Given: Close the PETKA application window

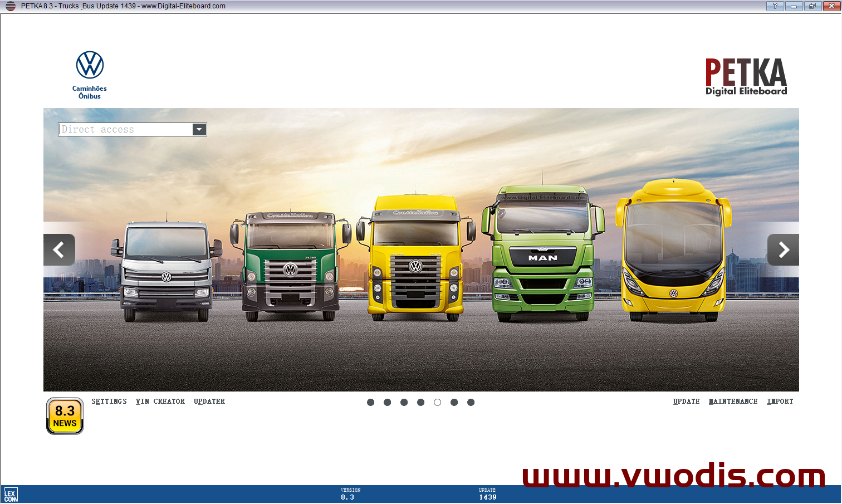Looking at the screenshot, I should coord(831,6).
